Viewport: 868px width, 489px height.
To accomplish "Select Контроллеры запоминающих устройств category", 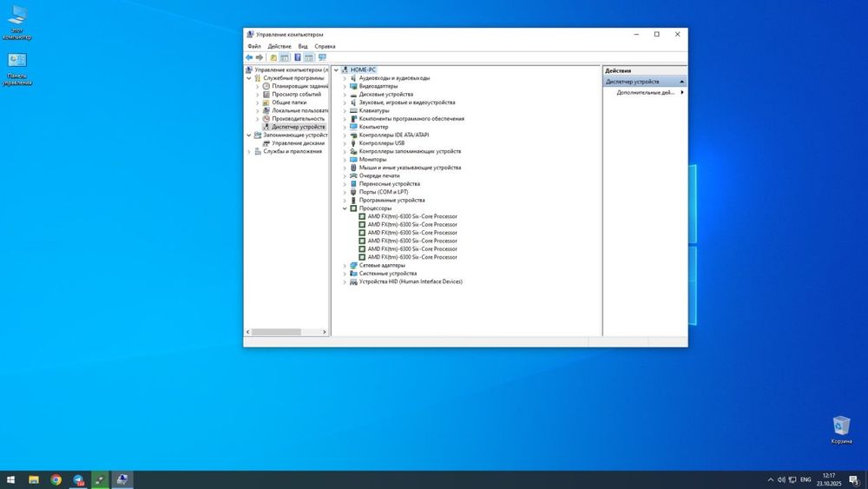I will [410, 151].
